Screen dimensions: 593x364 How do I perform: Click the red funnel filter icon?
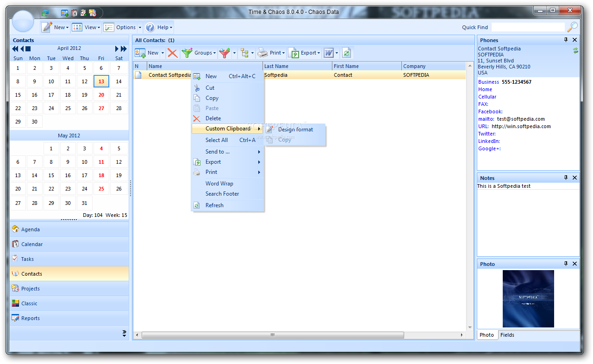tap(225, 53)
